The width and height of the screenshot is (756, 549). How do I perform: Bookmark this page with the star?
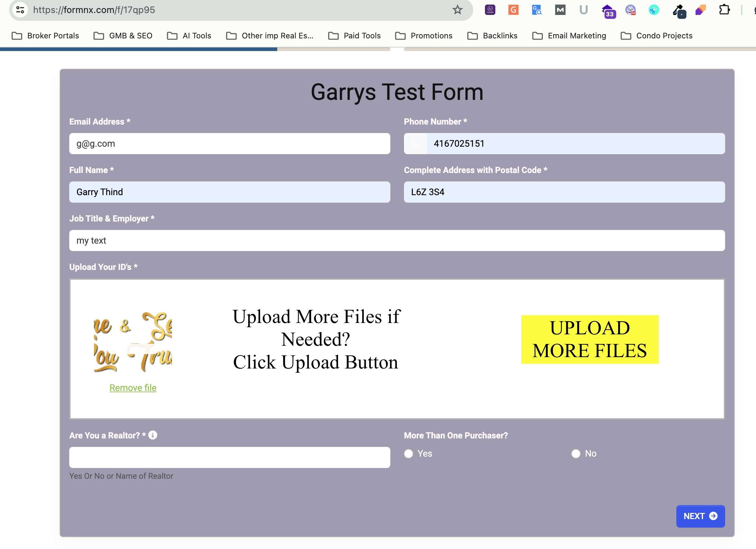457,10
